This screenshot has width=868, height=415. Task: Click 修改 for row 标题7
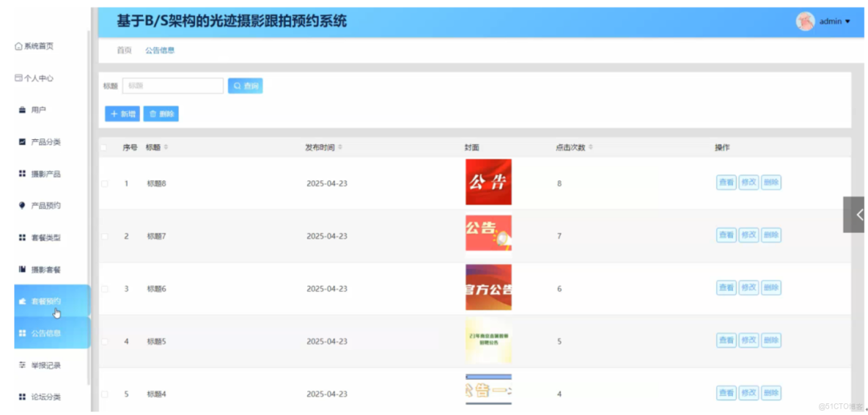pyautogui.click(x=749, y=235)
